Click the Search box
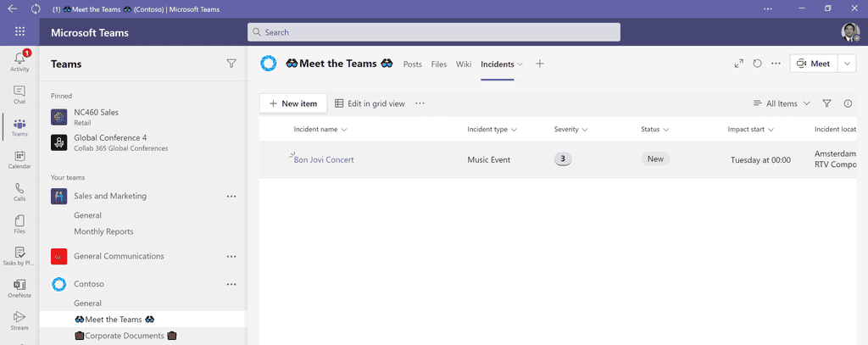 pyautogui.click(x=433, y=32)
